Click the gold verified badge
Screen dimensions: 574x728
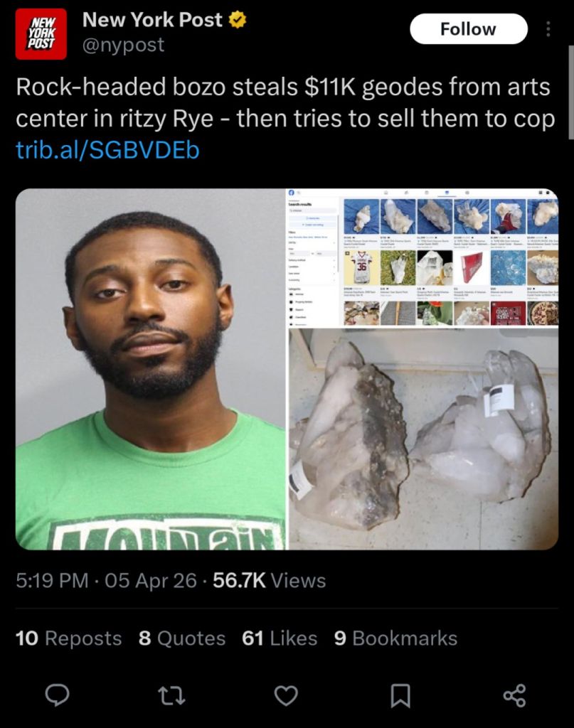pyautogui.click(x=238, y=20)
